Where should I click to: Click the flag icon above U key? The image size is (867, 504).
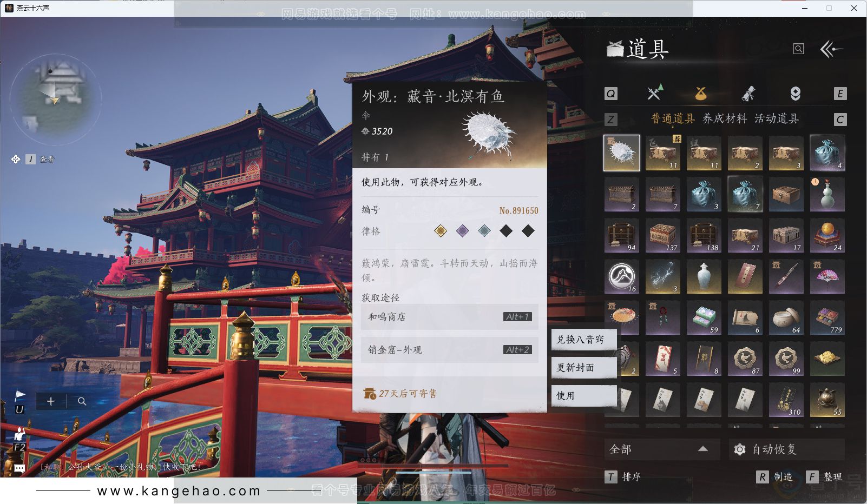[20, 395]
